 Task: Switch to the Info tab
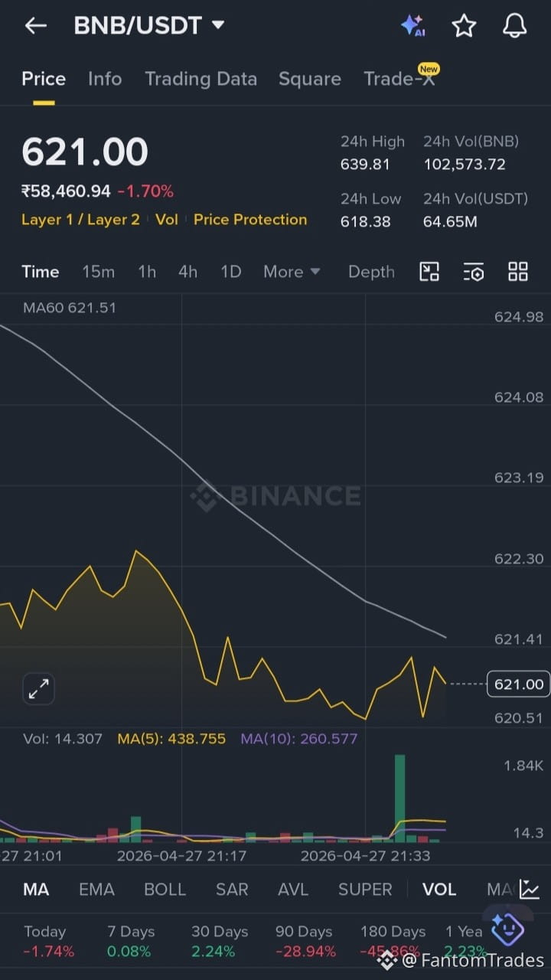(x=105, y=79)
